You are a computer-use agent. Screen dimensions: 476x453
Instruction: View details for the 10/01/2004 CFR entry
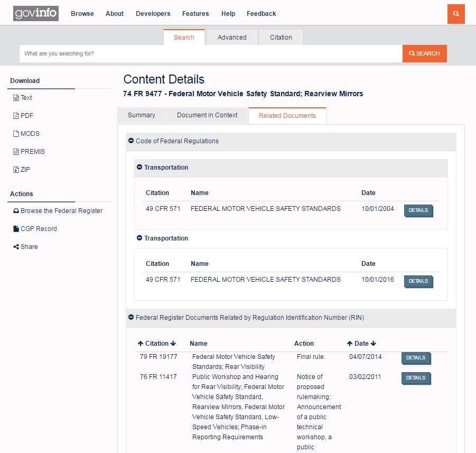[418, 210]
